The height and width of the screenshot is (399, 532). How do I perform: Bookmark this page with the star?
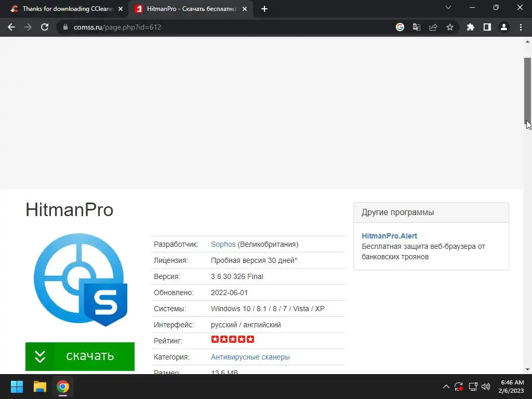click(450, 27)
